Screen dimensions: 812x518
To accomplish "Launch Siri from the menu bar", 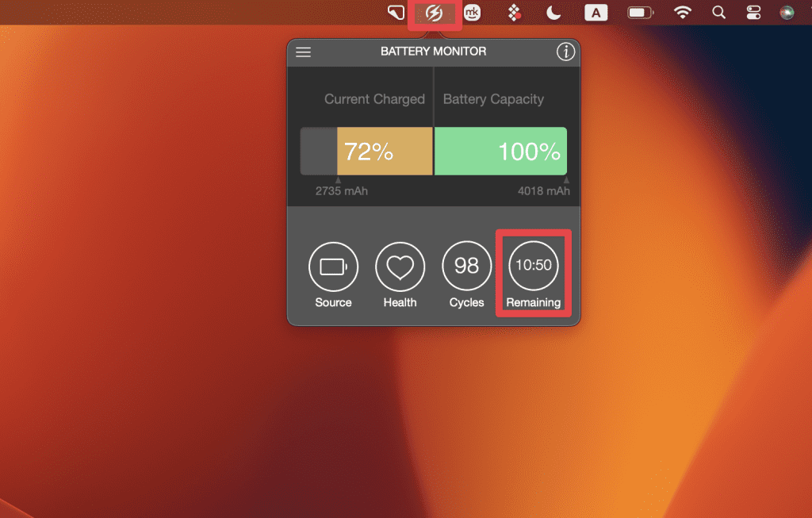I will pos(787,13).
